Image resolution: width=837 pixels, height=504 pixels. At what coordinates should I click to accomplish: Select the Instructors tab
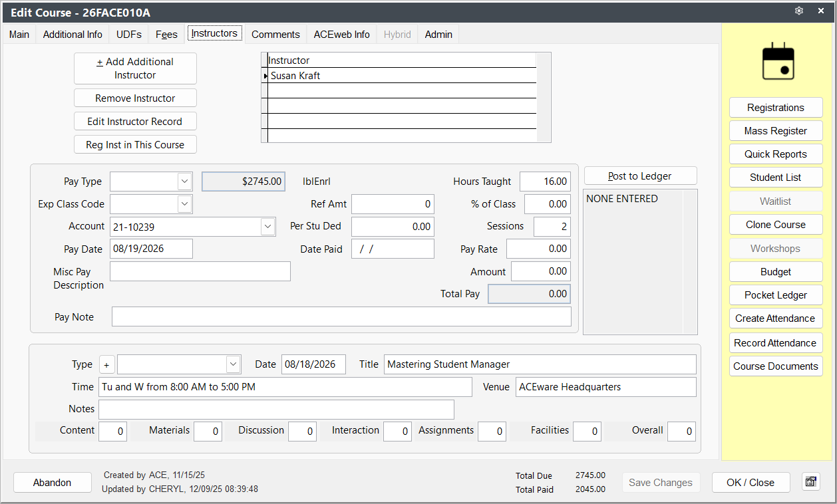214,33
